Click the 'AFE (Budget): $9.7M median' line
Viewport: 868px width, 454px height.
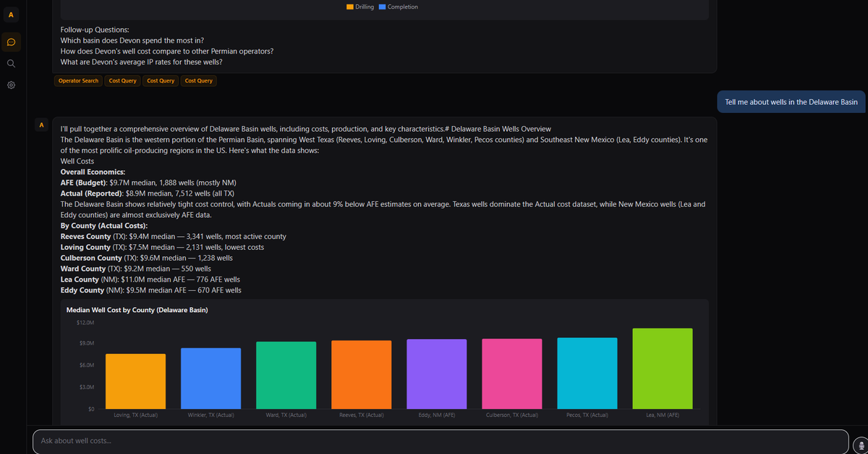[x=148, y=182]
